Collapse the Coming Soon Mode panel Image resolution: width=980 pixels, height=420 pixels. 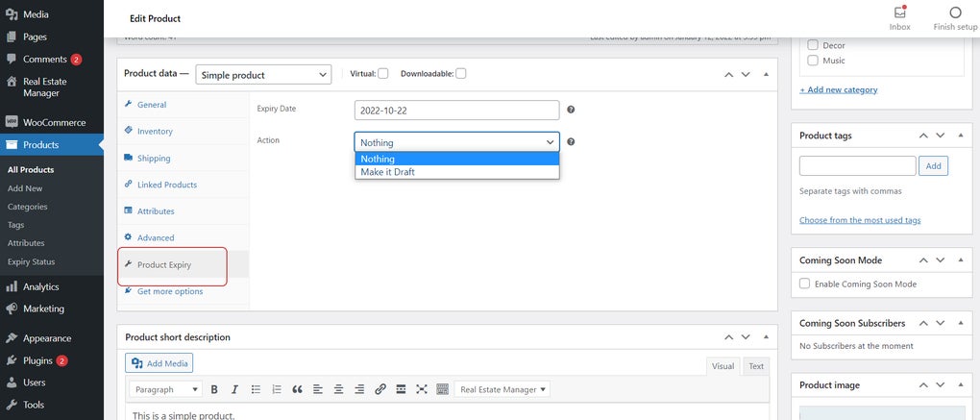961,260
